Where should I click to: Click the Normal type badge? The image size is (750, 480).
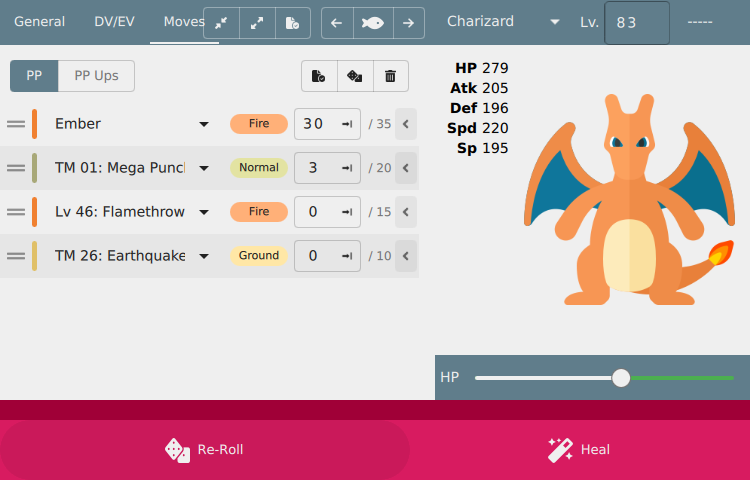(259, 168)
